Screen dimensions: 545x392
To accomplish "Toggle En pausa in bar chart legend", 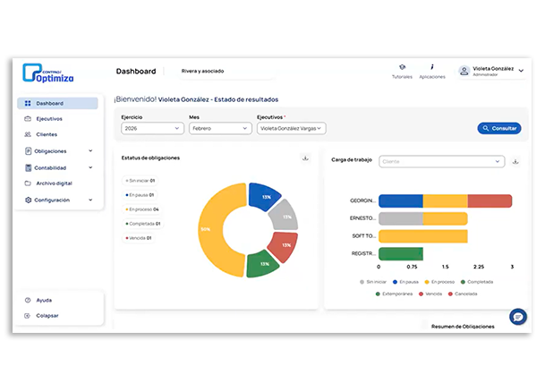I will click(x=405, y=282).
